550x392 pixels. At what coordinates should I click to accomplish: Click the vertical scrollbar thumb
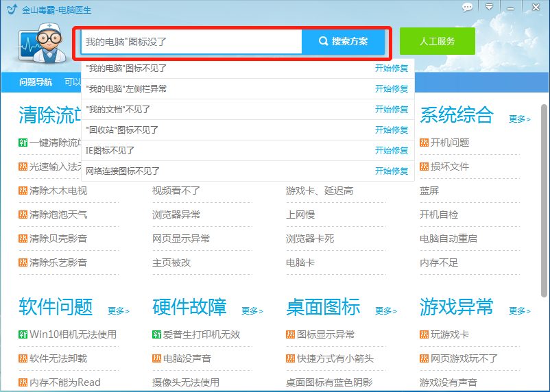click(x=544, y=201)
